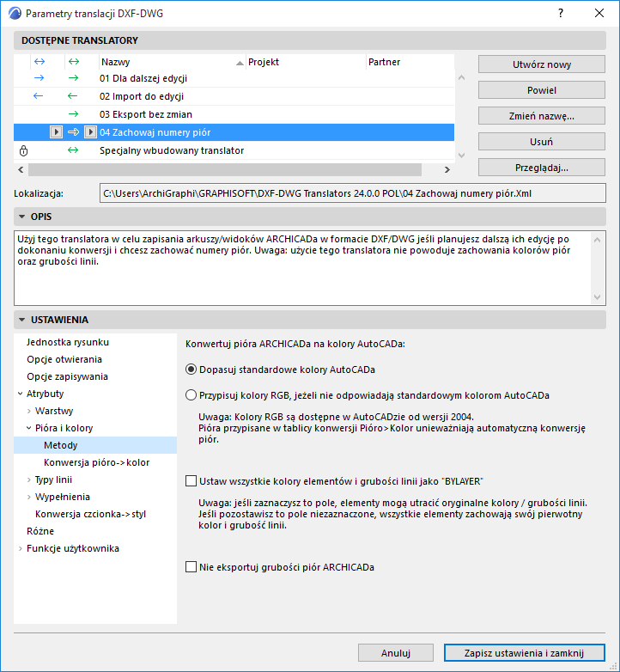The image size is (620, 672).
Task: Expand the Warstwy tree node
Action: pos(28,411)
